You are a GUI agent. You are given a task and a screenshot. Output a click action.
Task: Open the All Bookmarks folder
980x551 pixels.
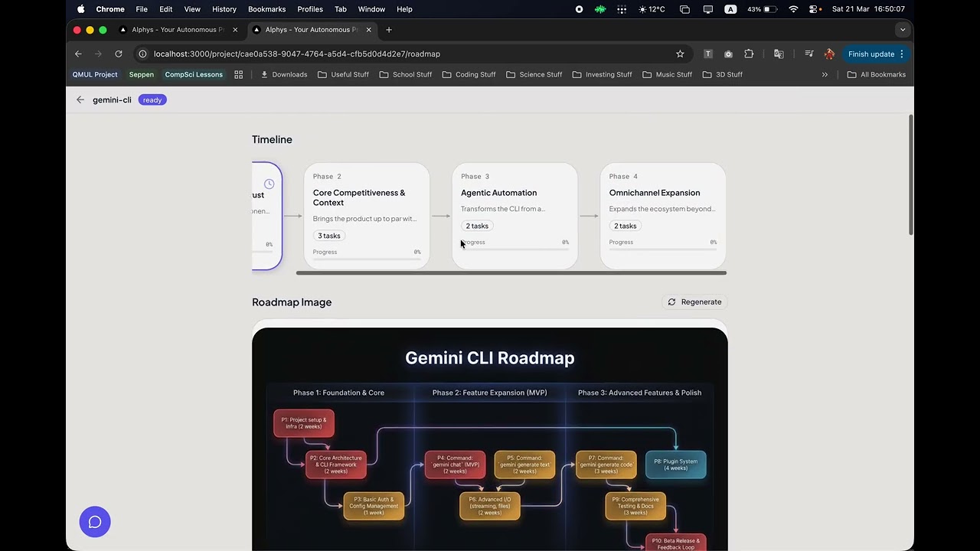pos(877,74)
